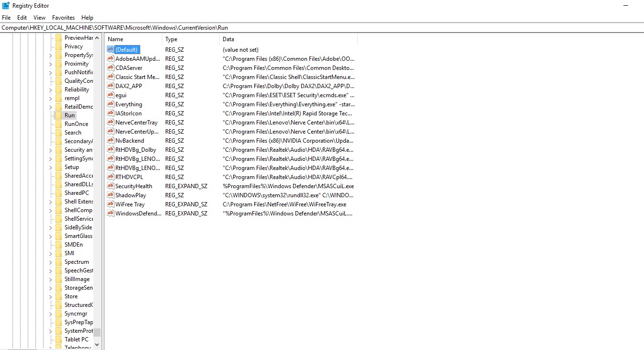Sort values by the Name column header
The width and height of the screenshot is (644, 350).
(x=134, y=39)
